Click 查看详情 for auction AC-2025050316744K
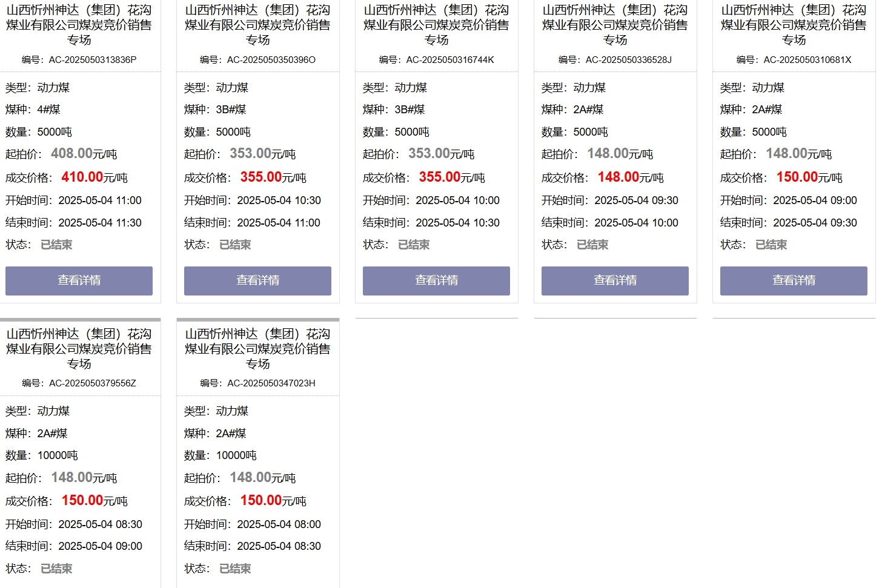 click(x=436, y=280)
